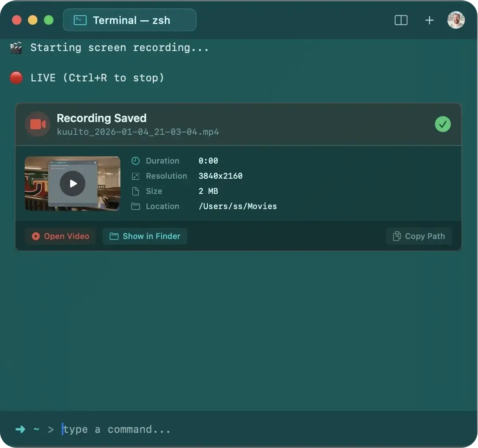
Task: Toggle the play overlay on video thumbnail
Action: [73, 184]
